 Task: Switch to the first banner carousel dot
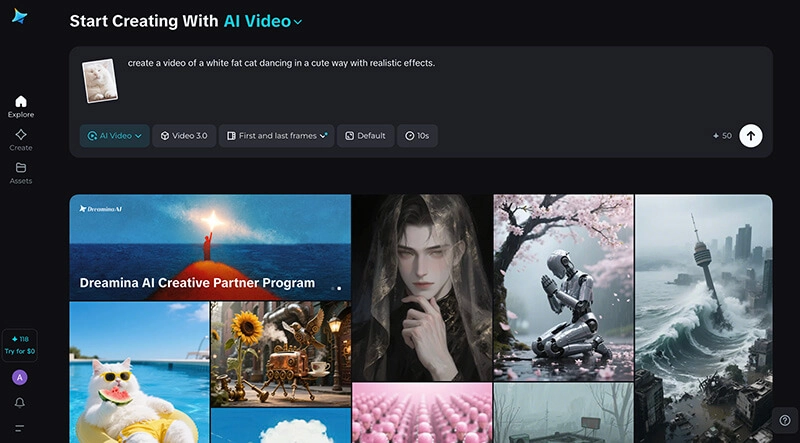[333, 288]
